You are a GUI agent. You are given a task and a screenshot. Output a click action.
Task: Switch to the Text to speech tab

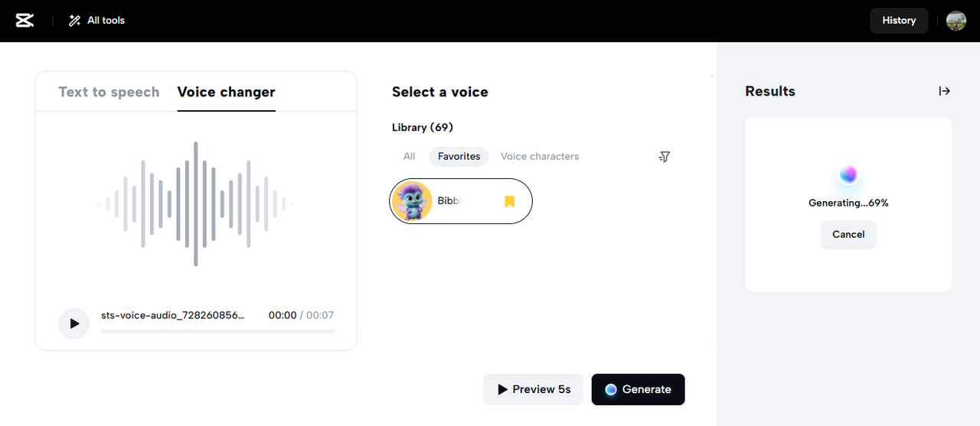click(109, 92)
